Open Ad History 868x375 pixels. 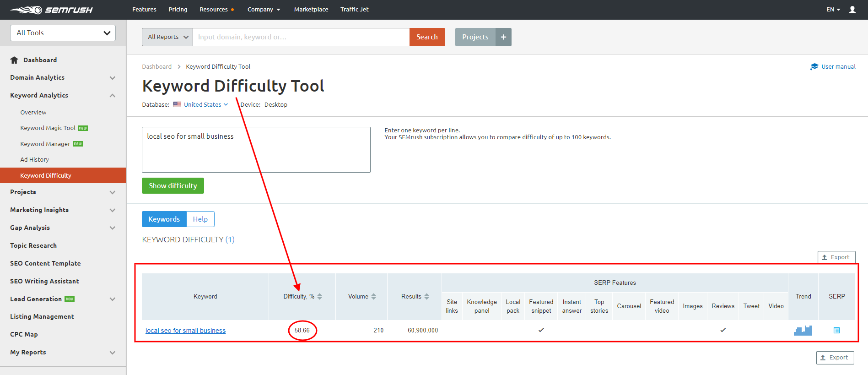tap(35, 160)
